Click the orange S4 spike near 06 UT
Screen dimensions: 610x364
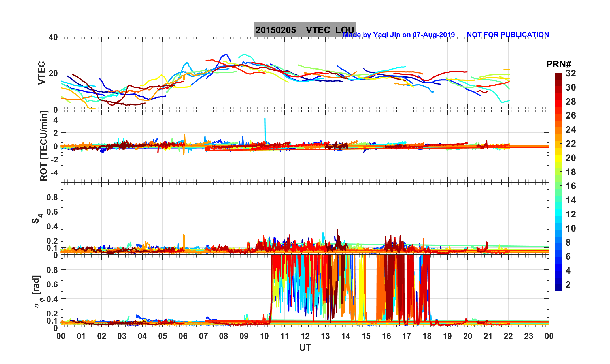tap(184, 238)
